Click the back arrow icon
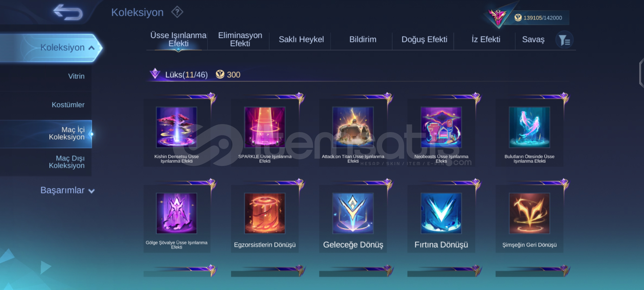Viewport: 644px width, 290px height. pyautogui.click(x=68, y=12)
